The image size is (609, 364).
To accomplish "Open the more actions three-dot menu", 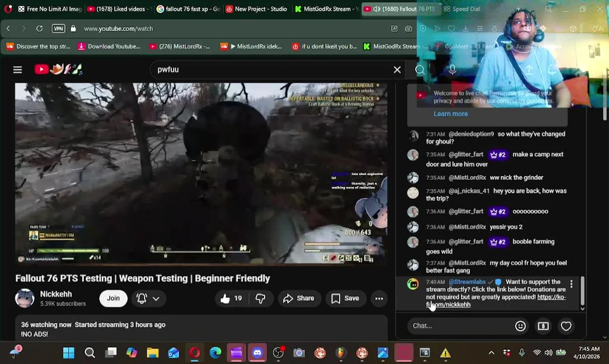I will tap(379, 298).
